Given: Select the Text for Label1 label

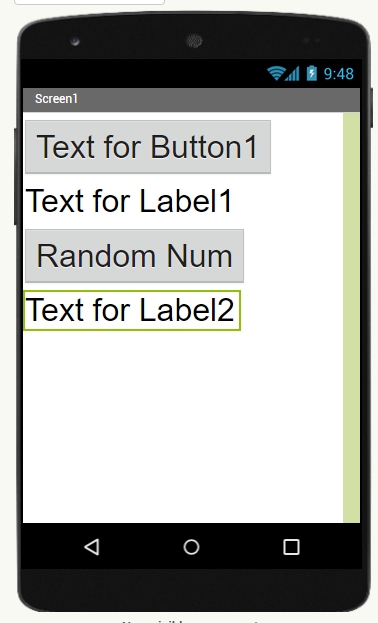Looking at the screenshot, I should tap(129, 201).
